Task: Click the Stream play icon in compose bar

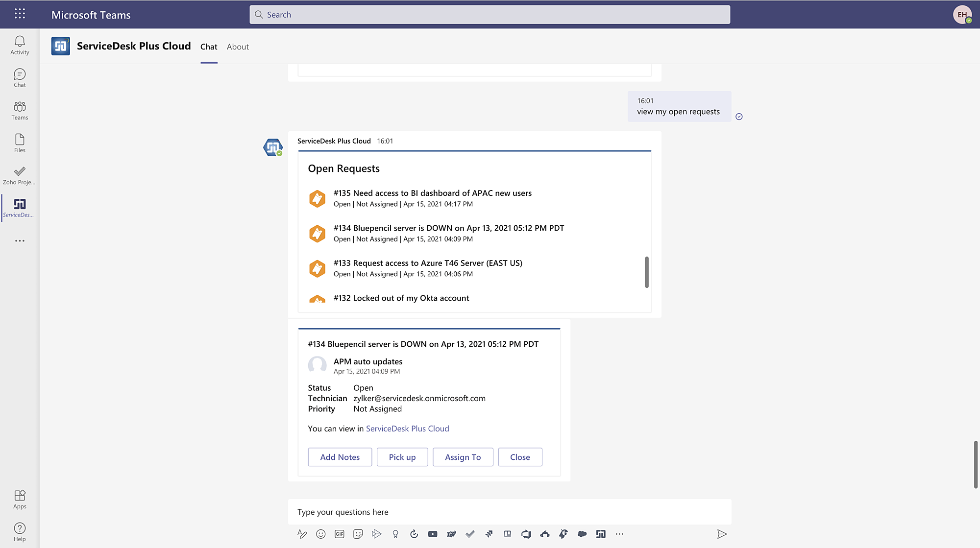Action: (x=377, y=534)
